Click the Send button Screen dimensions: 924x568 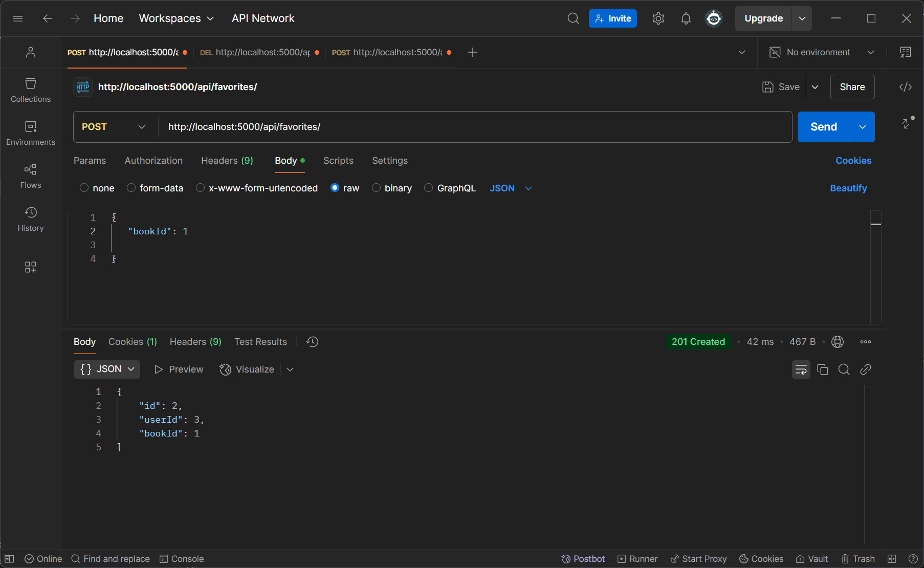(x=824, y=127)
